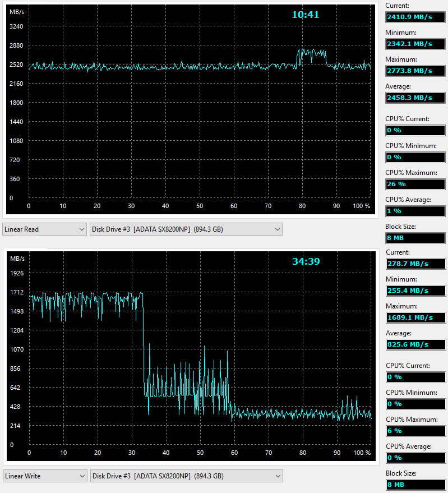The width and height of the screenshot is (448, 493).
Task: Select the 2458.3 MB/s Average read field
Action: coord(415,98)
